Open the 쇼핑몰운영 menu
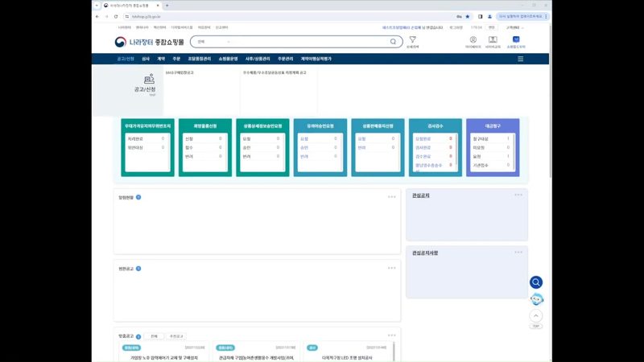644x362 pixels. 228,59
